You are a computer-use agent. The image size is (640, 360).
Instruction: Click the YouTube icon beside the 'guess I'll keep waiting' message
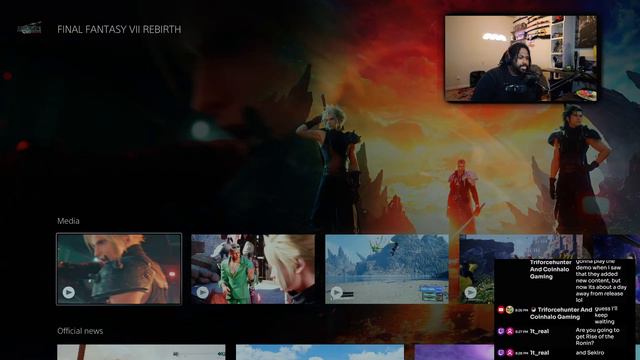(x=501, y=310)
